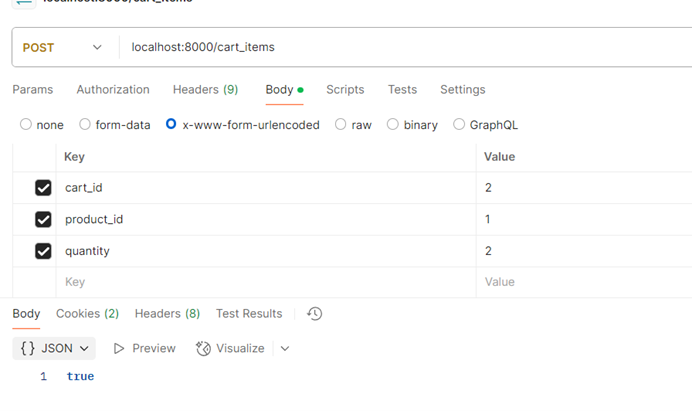Viewport: 692px width, 411px height.
Task: Select the form-data body option
Action: (x=84, y=125)
